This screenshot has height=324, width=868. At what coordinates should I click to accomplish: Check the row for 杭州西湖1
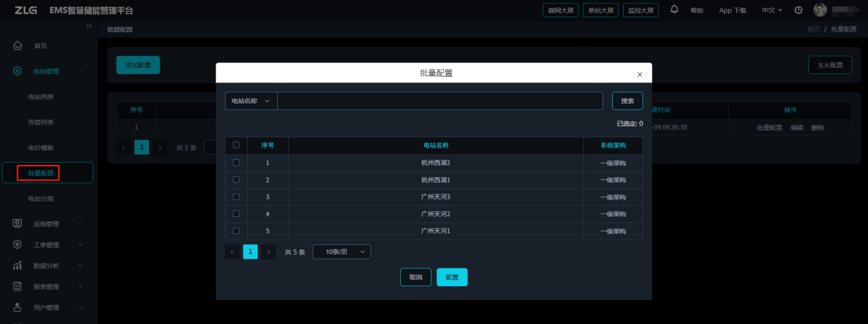(237, 180)
